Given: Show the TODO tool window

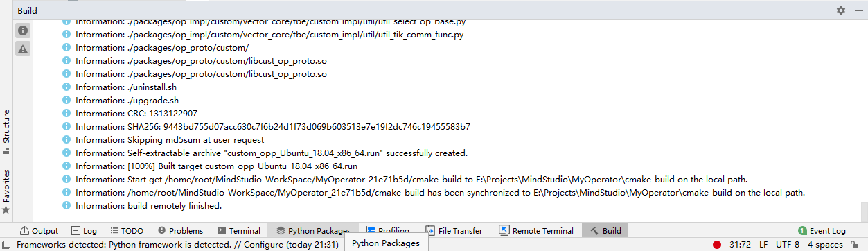Looking at the screenshot, I should 126,231.
